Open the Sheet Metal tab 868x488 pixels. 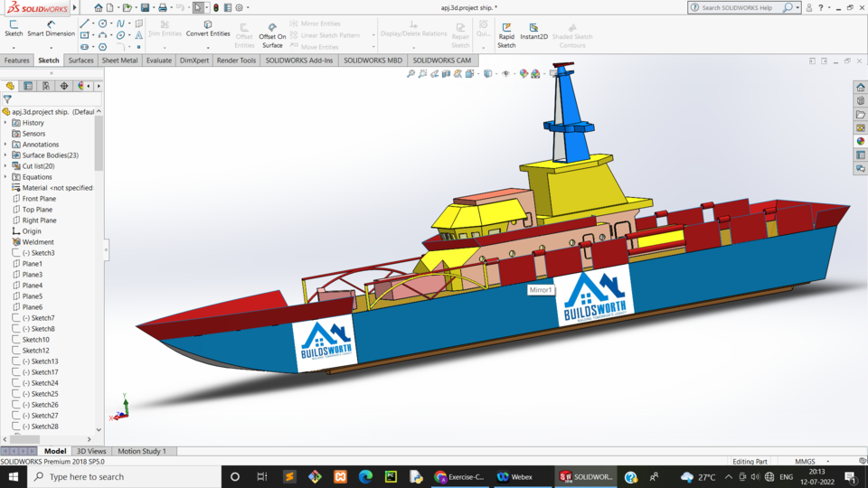119,61
